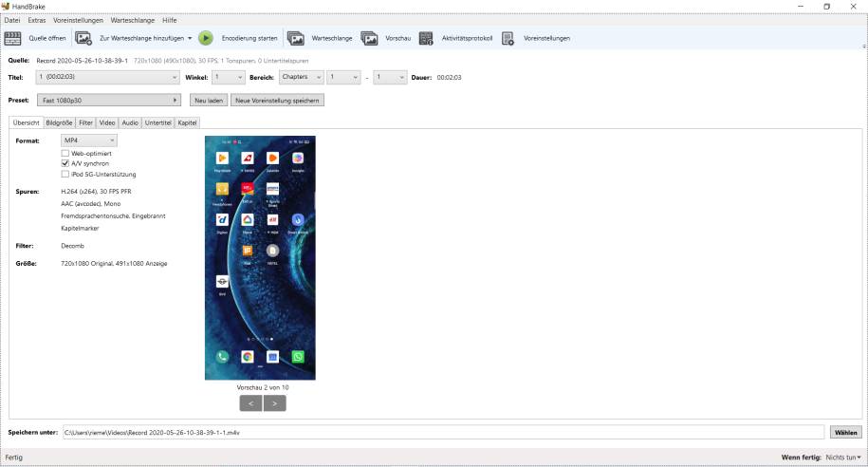Open the Warteschlange menu

(x=133, y=20)
